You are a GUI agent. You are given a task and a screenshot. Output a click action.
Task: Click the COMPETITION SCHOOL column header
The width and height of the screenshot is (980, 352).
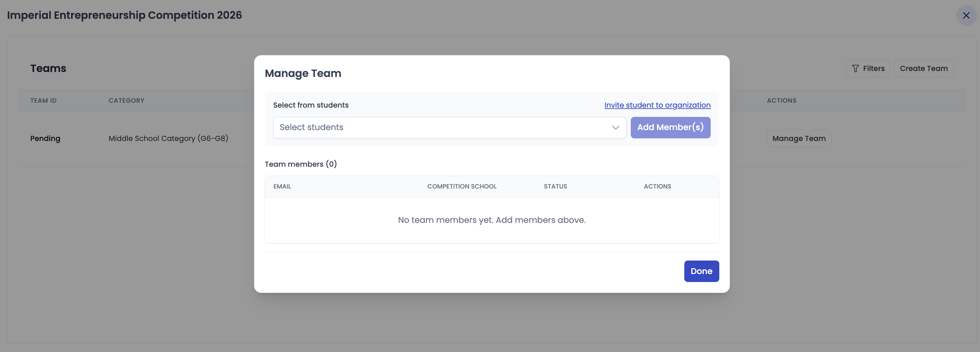point(462,187)
